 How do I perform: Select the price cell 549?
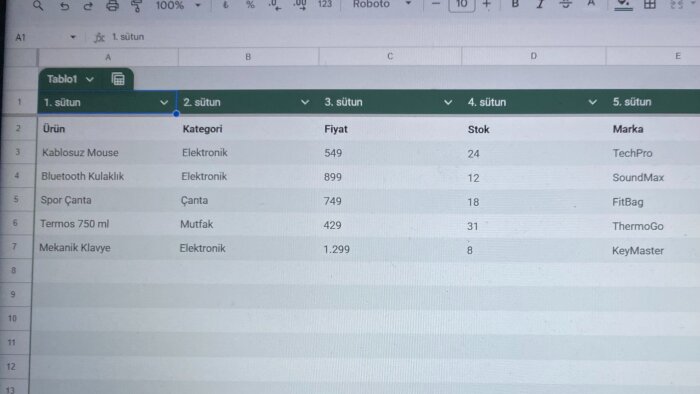[390, 153]
